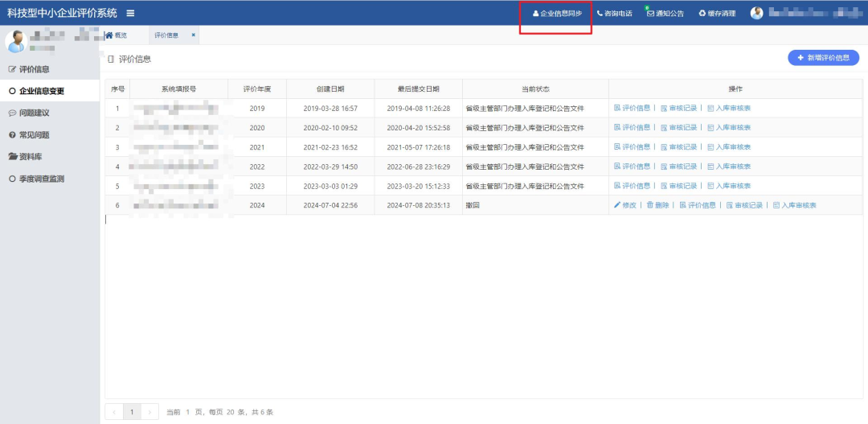Screen dimensions: 868x424
Task: Open 入库审核表 for the 2019 row
Action: tap(729, 108)
